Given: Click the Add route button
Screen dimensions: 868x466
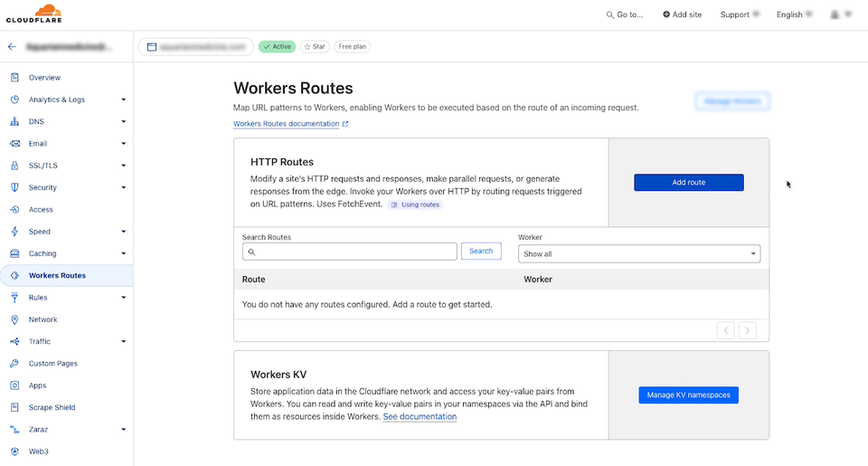Looking at the screenshot, I should pyautogui.click(x=689, y=182).
